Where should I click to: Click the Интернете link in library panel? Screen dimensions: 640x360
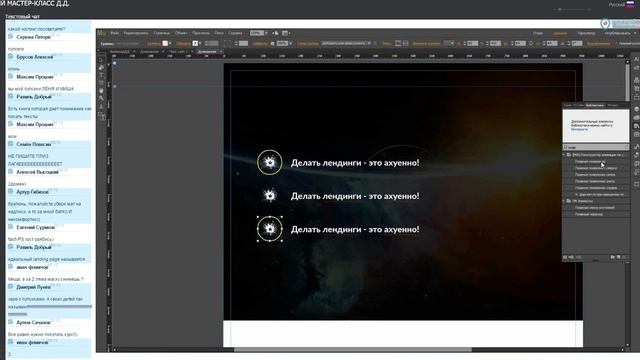(579, 129)
